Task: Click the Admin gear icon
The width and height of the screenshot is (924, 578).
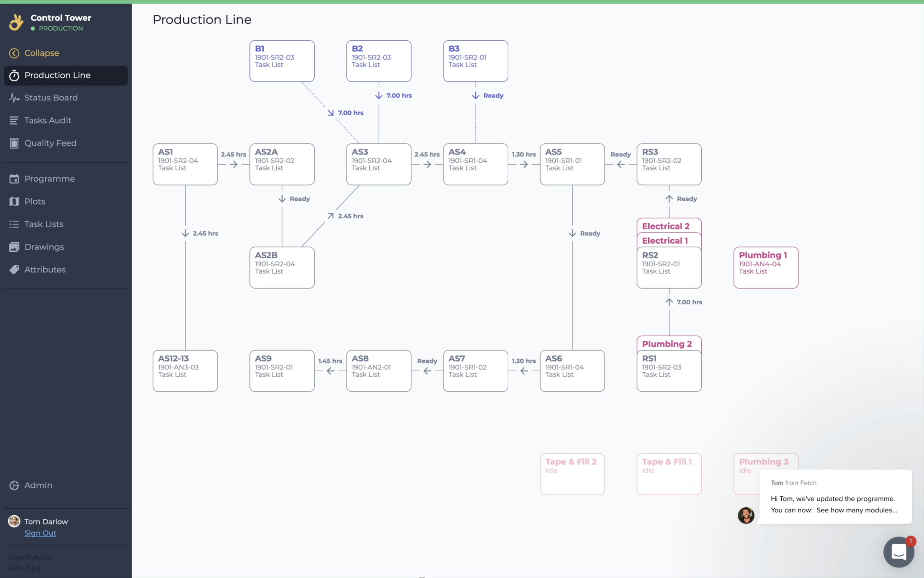Action: tap(14, 486)
